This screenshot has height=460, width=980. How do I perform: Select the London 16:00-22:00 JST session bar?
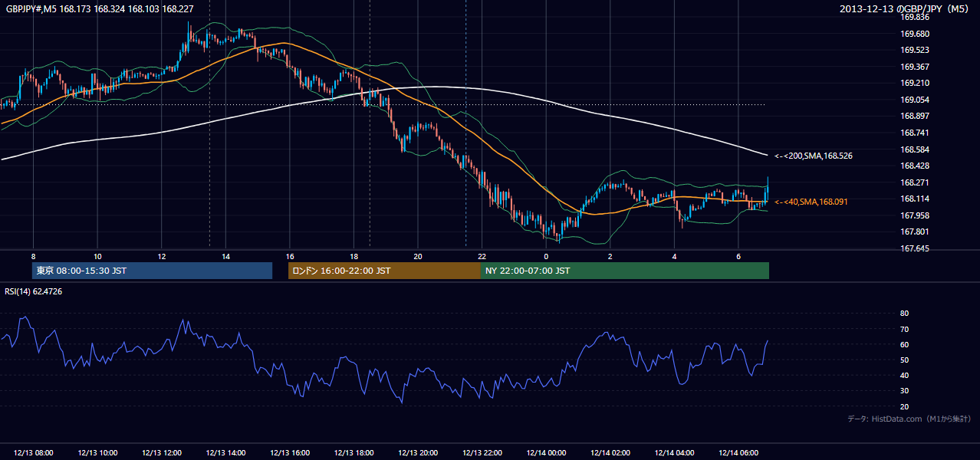384,271
